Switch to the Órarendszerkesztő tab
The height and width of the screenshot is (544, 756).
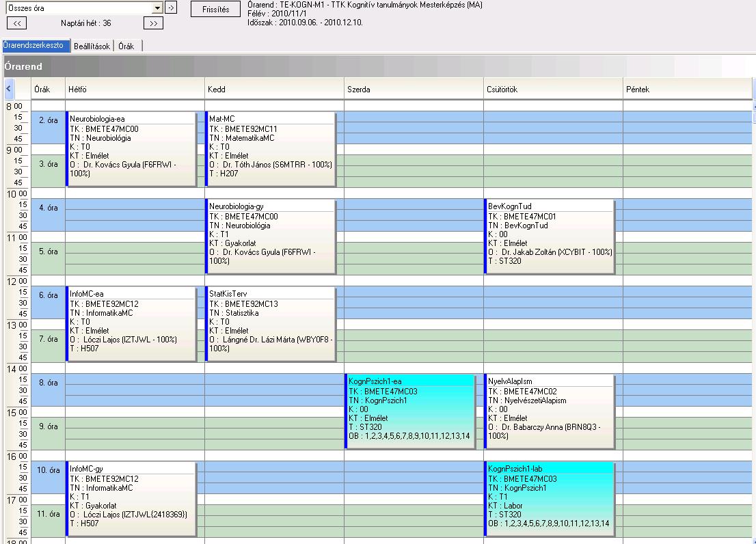click(x=36, y=45)
